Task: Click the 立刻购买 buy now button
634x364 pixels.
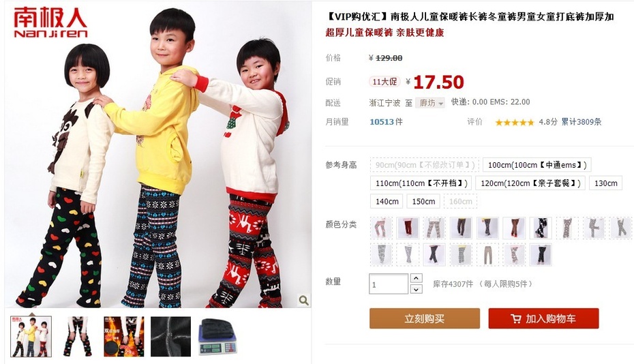Action: coord(425,318)
